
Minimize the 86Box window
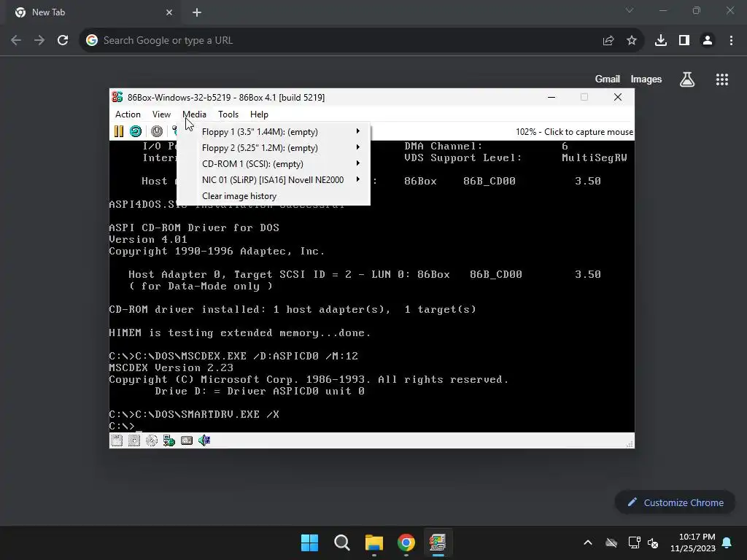551,97
